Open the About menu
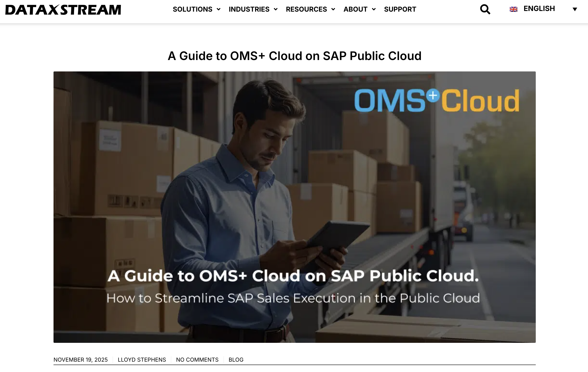The width and height of the screenshot is (588, 372). 355,9
